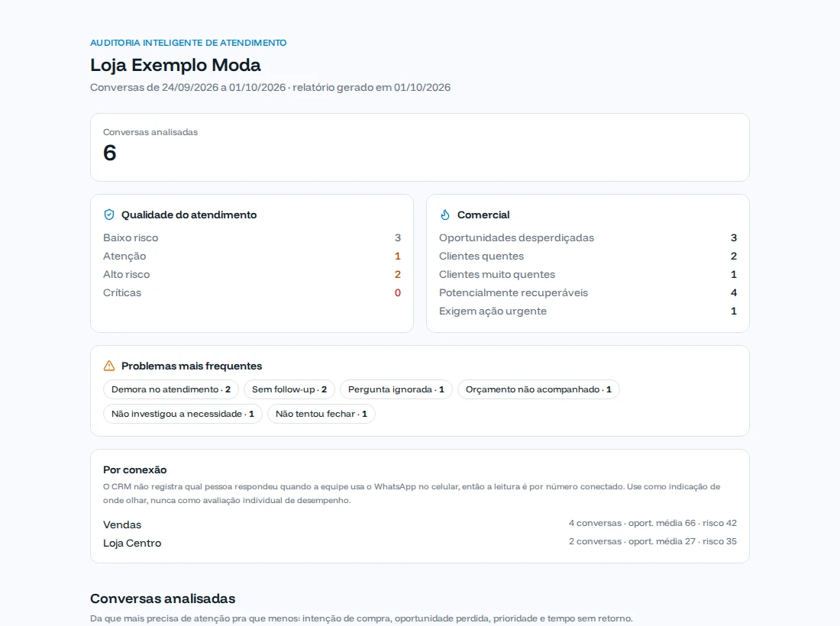Click the 'Clientes muito quentes' row label
840x626 pixels.
[x=496, y=274]
